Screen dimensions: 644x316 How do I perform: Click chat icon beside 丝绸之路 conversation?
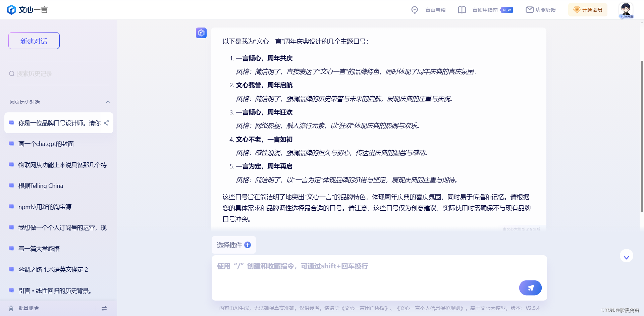point(11,269)
